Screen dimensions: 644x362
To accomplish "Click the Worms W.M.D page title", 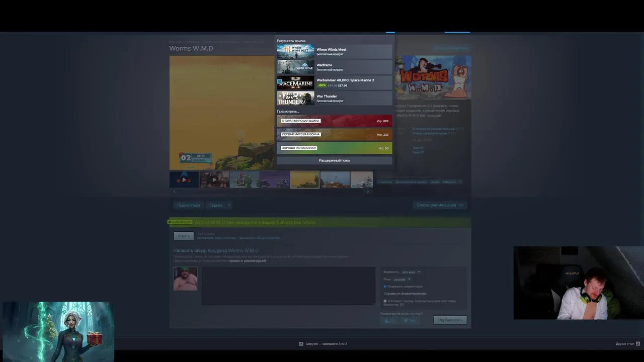I will 191,48.
